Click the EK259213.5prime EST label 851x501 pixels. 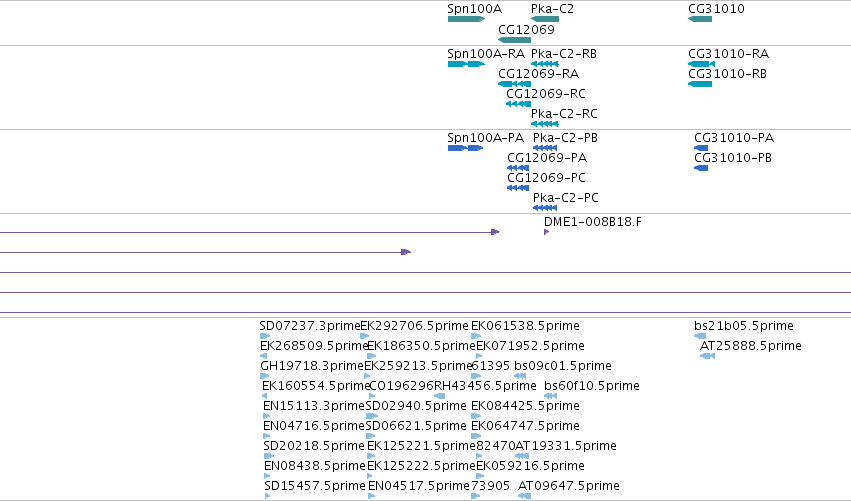(418, 366)
